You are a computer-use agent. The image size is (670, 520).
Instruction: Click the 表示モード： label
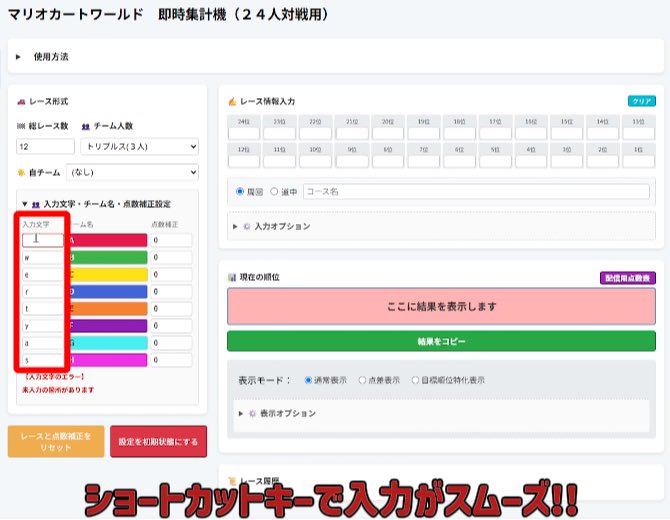[264, 380]
